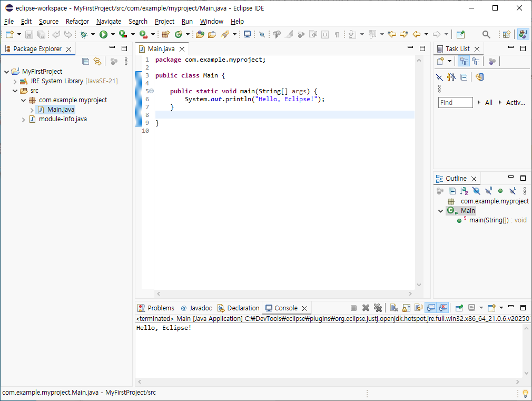Click the All link in Task List
Viewport: 532px width, 401px height.
click(x=489, y=103)
